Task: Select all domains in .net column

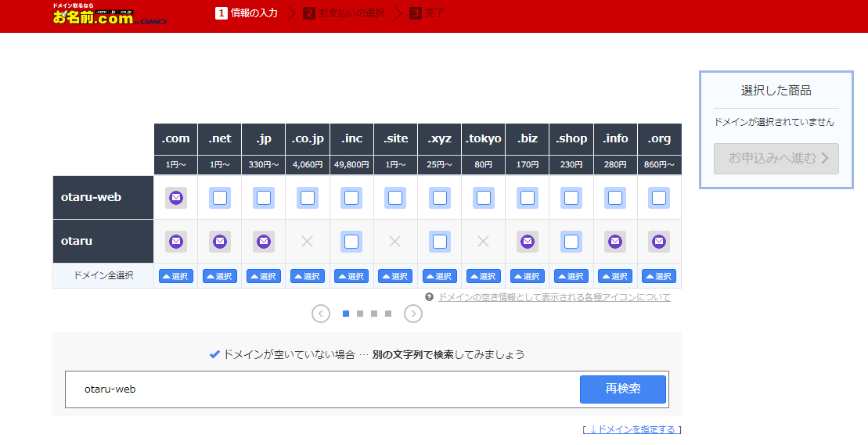Action: tap(220, 276)
